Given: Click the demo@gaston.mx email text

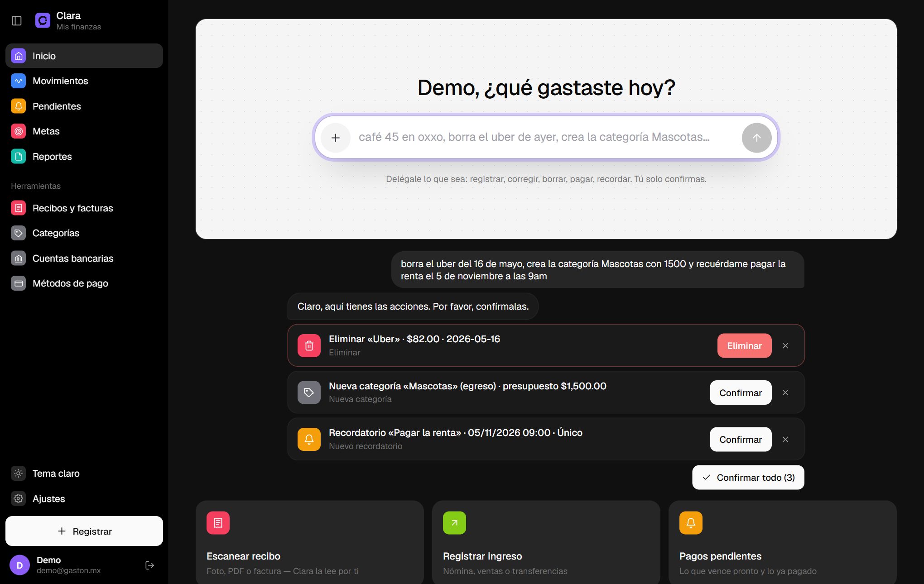Looking at the screenshot, I should coord(69,571).
